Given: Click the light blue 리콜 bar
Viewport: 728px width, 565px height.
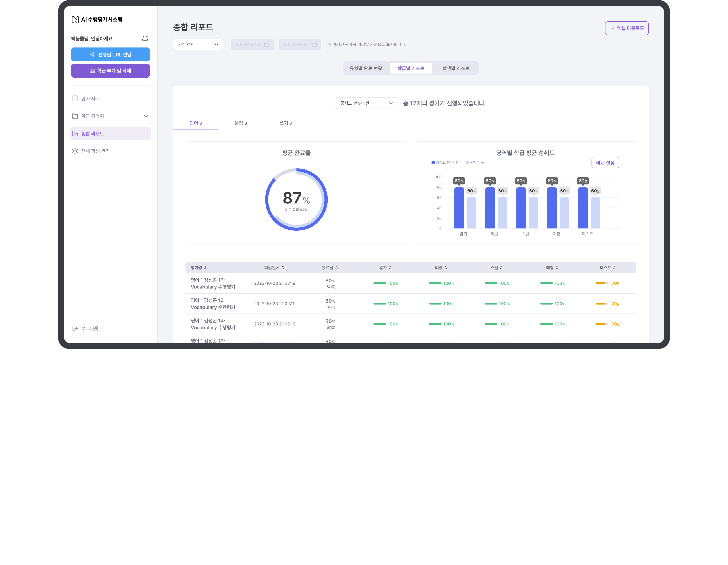Looking at the screenshot, I should 502,213.
